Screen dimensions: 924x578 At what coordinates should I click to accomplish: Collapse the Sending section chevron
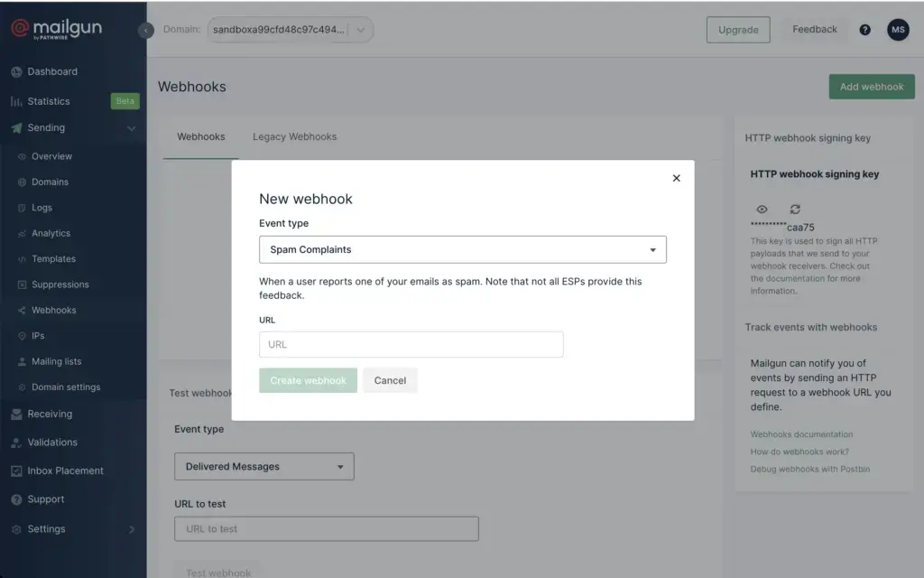131,128
